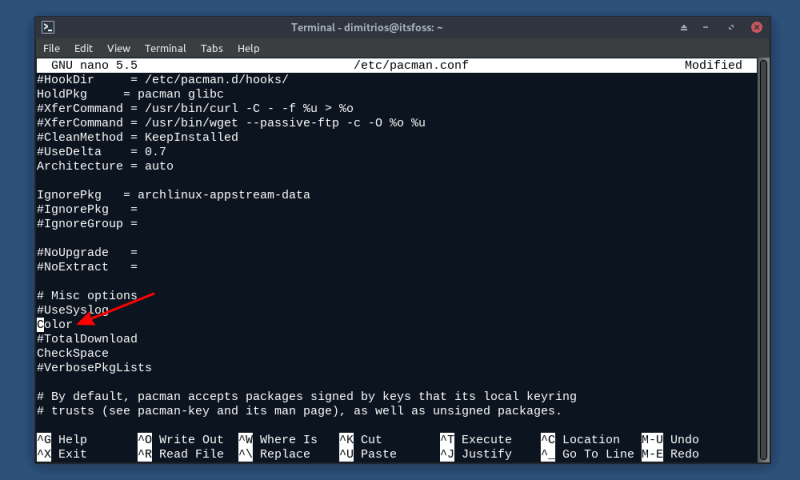Click the ^X Exit shortcut label
The height and width of the screenshot is (480, 800).
(62, 454)
